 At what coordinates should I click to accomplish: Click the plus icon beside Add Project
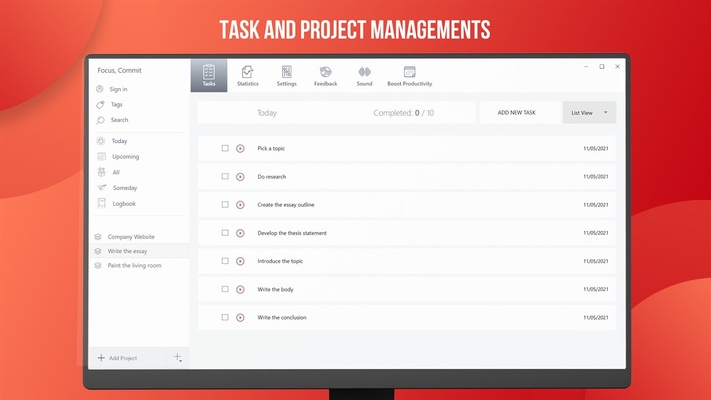[x=101, y=358]
